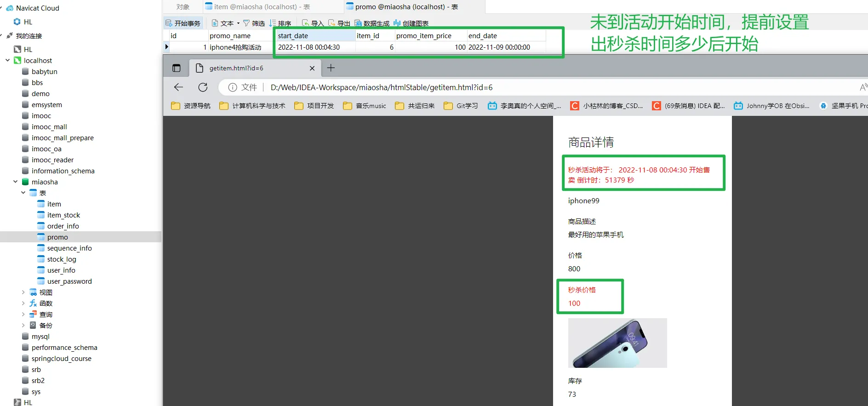868x406 pixels.
Task: Select the promo table in tree
Action: click(57, 237)
